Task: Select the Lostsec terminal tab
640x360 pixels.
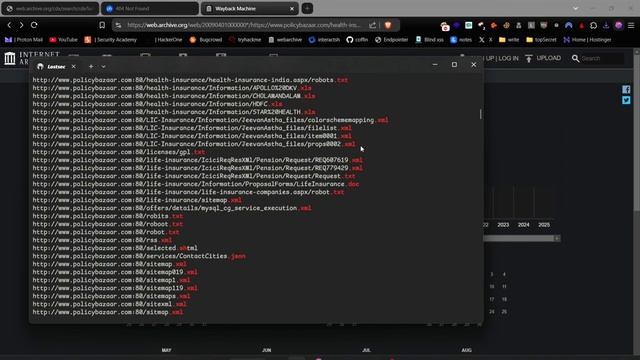Action: [x=56, y=67]
